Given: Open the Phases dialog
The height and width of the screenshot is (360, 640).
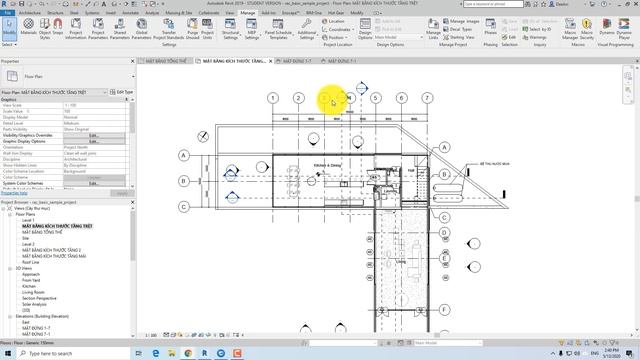Looking at the screenshot, I should click(490, 27).
